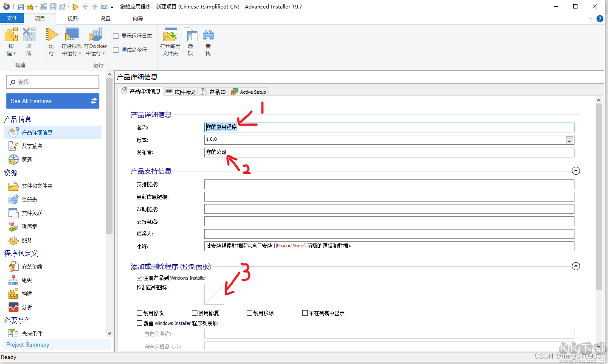Image resolution: width=608 pixels, height=364 pixels.
Task: Check the 禁用修改 option
Action: [139, 313]
